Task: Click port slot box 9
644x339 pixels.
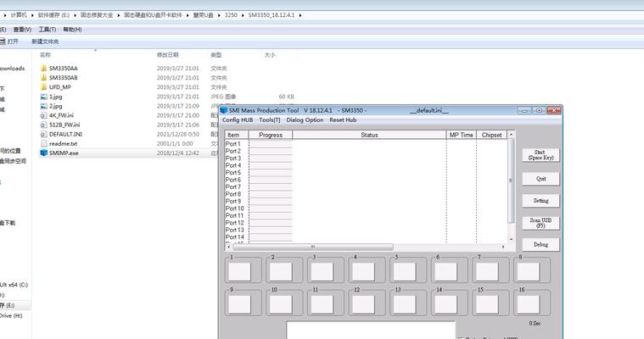Action: pos(240,304)
